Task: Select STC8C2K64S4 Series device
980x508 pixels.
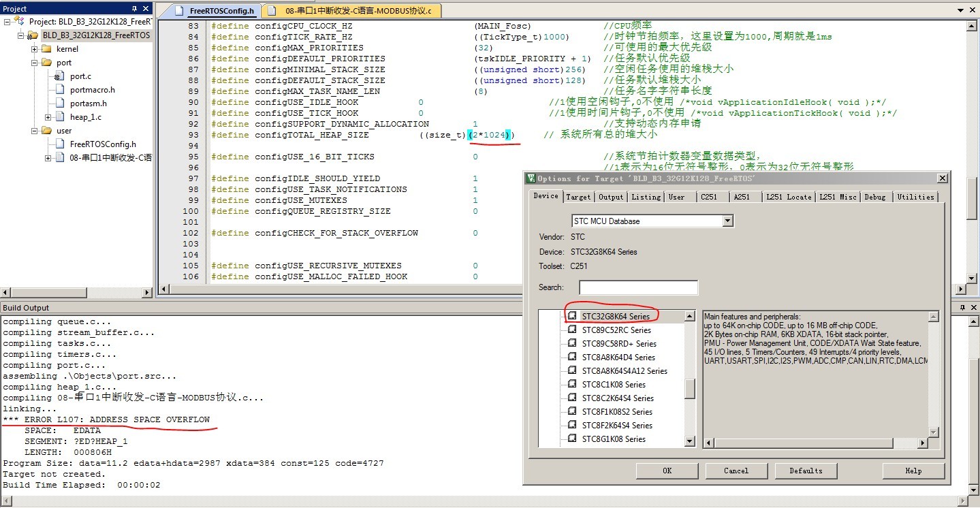Action: pos(618,398)
